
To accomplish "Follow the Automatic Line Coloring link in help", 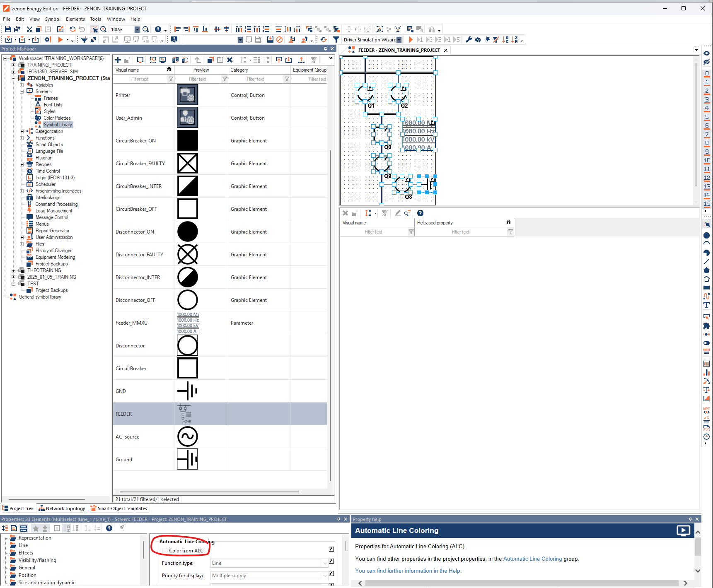I will click(x=532, y=559).
